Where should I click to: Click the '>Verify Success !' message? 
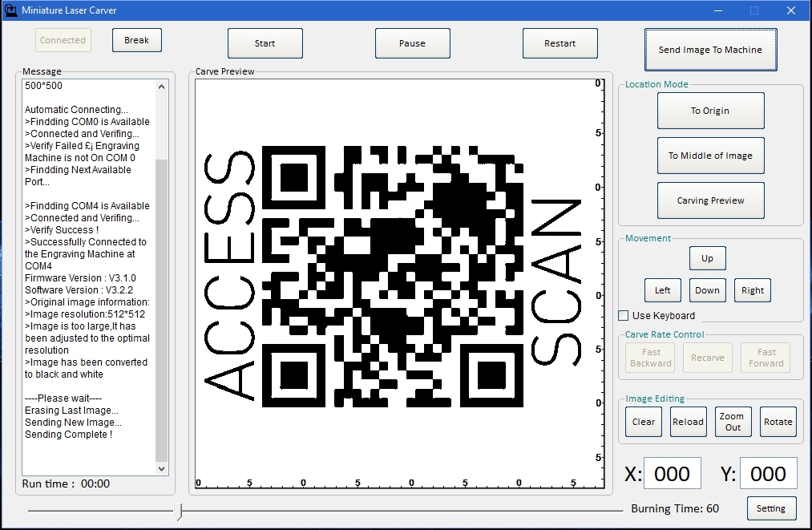click(x=62, y=230)
